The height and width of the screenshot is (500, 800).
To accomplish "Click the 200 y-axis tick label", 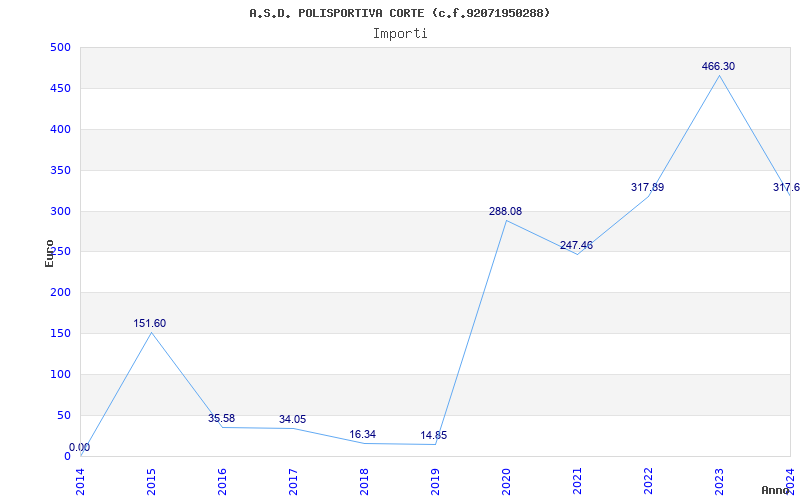I will [x=60, y=293].
